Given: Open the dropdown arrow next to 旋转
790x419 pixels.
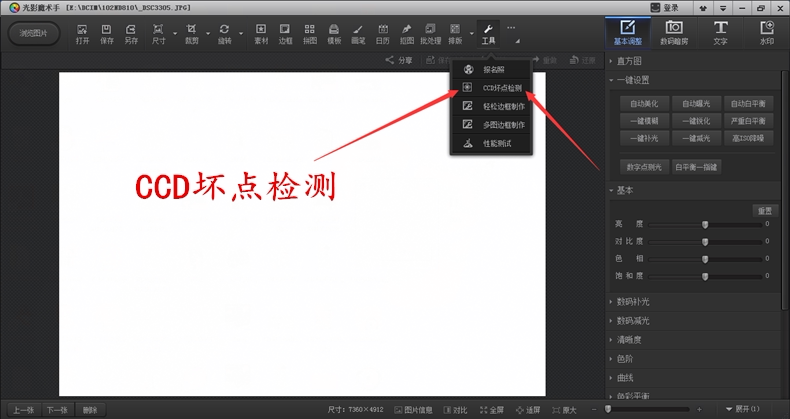Looking at the screenshot, I should [x=241, y=34].
